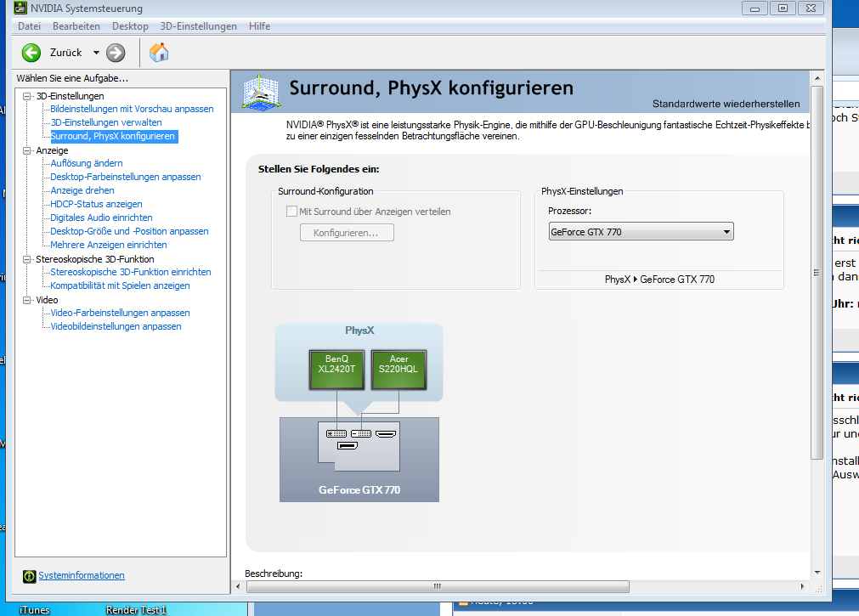Select the Acer S220HQL monitor thumbnail

click(x=398, y=370)
